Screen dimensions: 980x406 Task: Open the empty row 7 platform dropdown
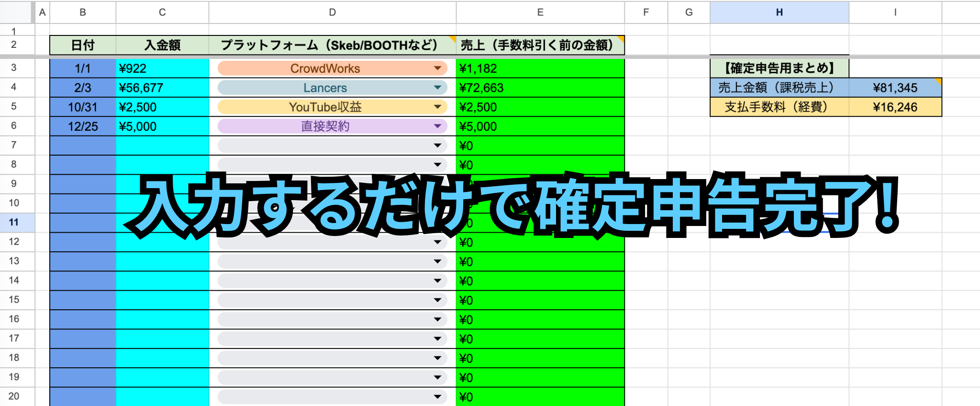(332, 146)
